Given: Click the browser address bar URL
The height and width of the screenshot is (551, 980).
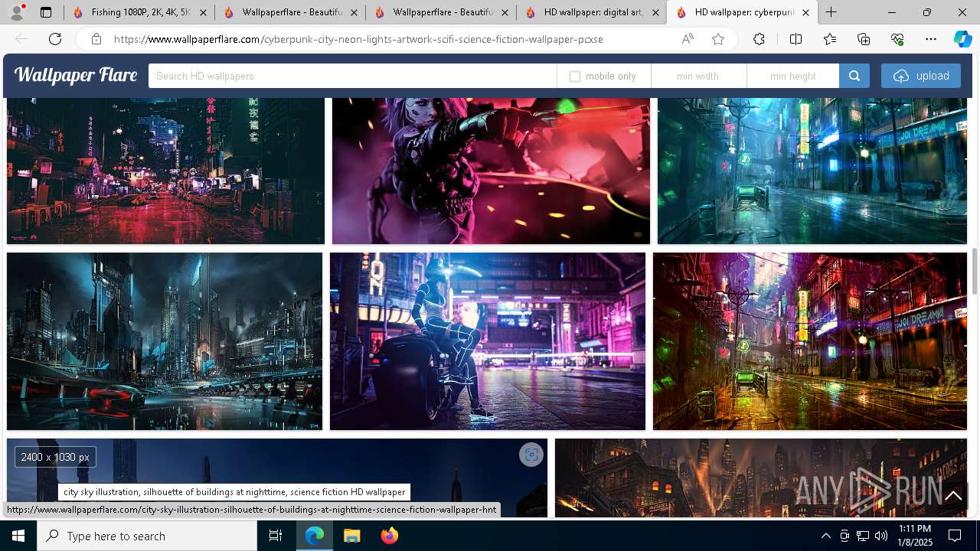Looking at the screenshot, I should [358, 39].
